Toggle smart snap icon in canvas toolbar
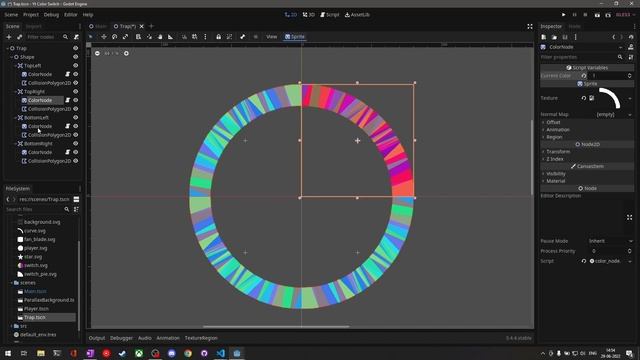This screenshot has height=360, width=640. click(x=184, y=37)
